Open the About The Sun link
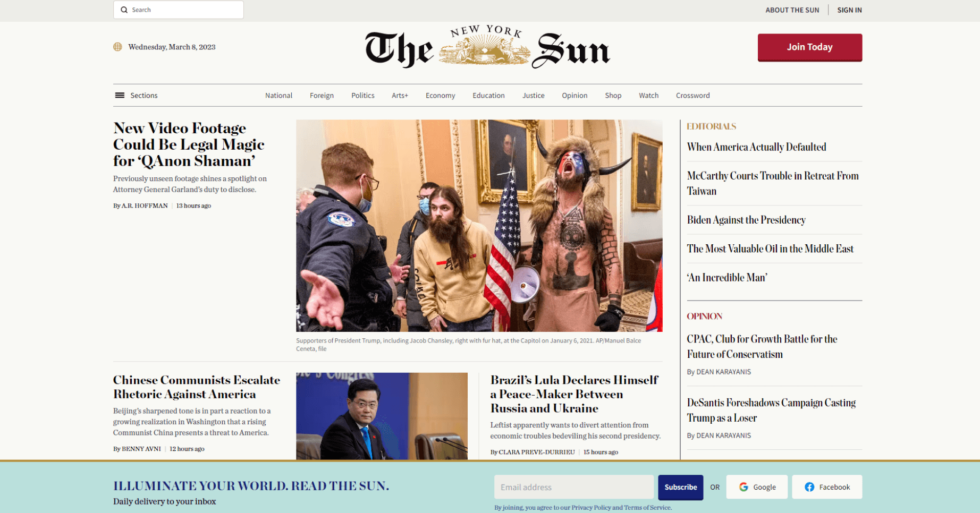 coord(792,10)
